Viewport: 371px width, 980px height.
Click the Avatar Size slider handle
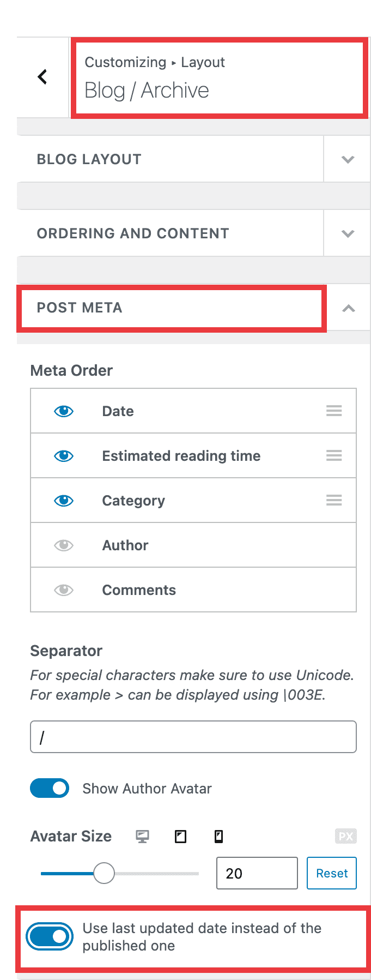(x=104, y=873)
